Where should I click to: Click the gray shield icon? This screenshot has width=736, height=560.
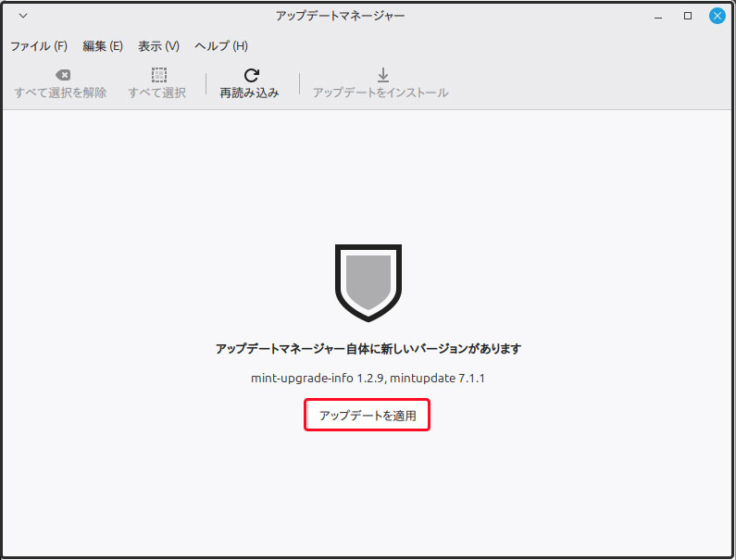(x=368, y=282)
